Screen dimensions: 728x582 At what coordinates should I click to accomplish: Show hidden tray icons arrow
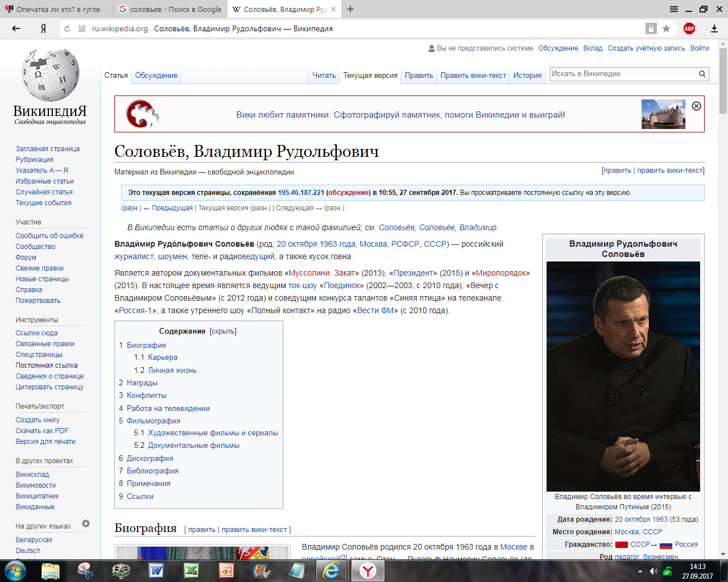640,571
